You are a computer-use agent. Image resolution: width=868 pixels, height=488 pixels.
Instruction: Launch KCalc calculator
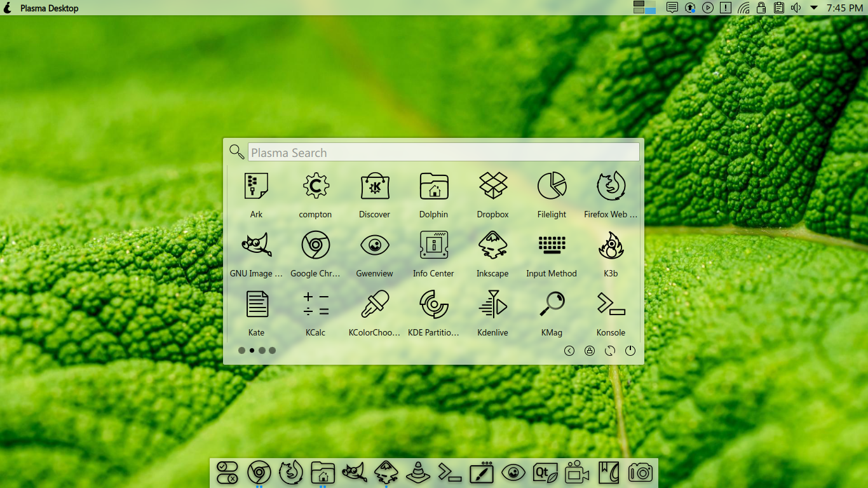coord(315,313)
